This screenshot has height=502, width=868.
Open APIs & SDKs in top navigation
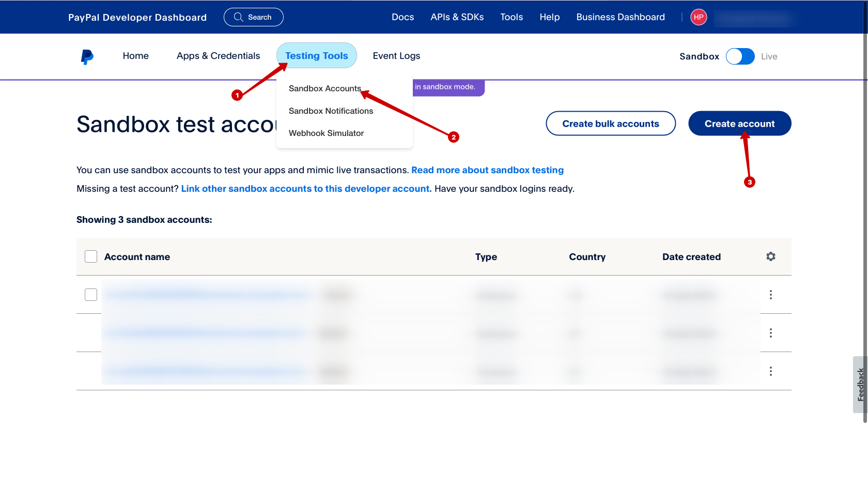(x=457, y=17)
